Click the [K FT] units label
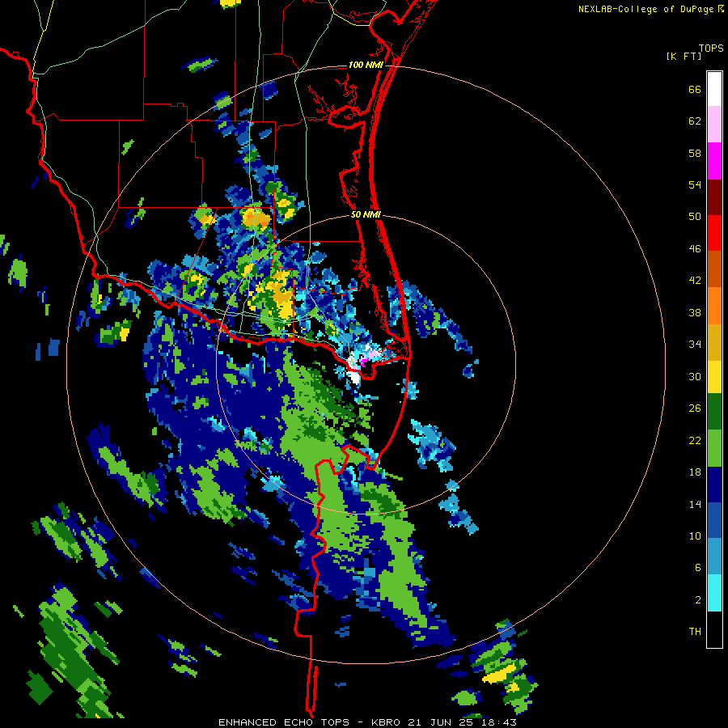728x728 pixels. click(x=684, y=56)
